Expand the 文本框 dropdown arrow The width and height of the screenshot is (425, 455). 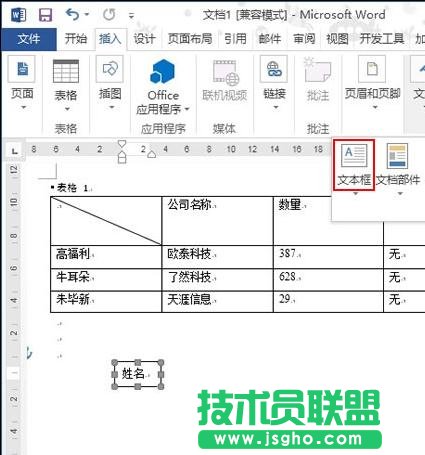pos(355,194)
